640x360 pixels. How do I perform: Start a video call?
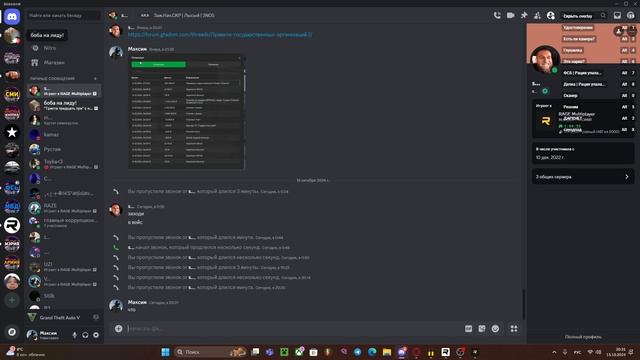(510, 16)
